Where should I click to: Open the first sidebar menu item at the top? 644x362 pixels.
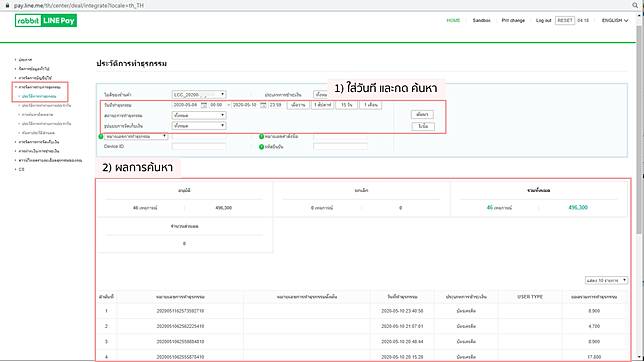click(25, 60)
